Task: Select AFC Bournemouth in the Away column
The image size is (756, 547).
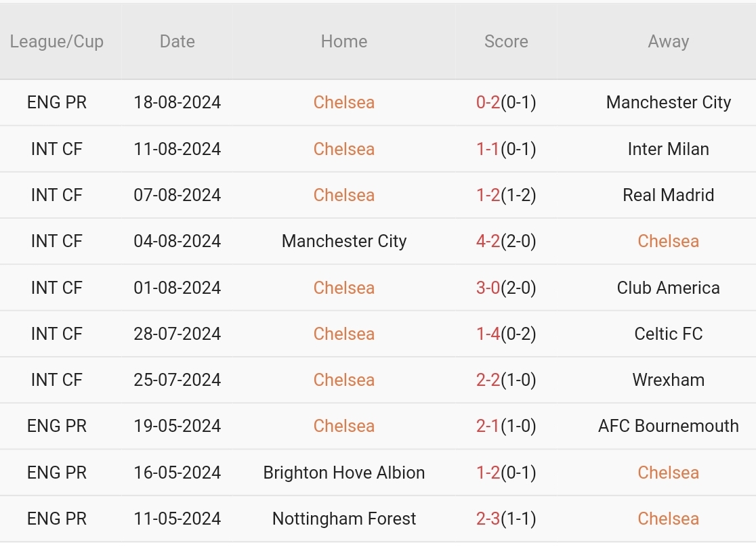Action: pos(668,426)
